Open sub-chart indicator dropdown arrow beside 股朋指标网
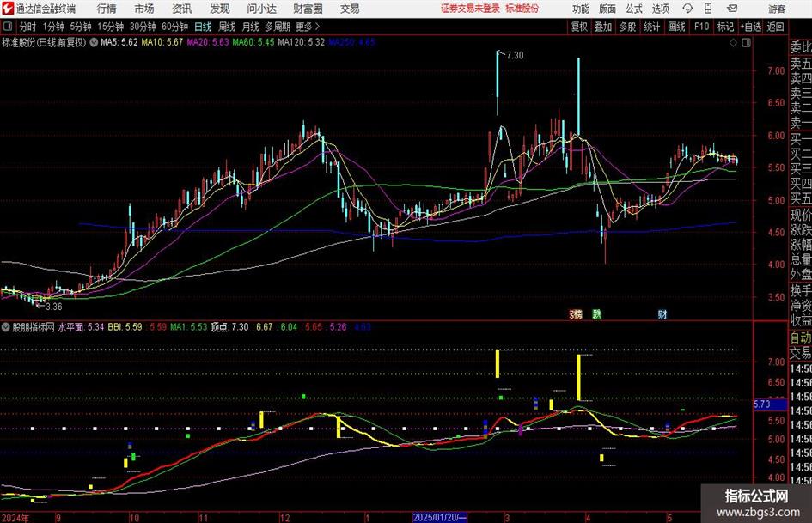The width and height of the screenshot is (812, 523). pos(5,327)
